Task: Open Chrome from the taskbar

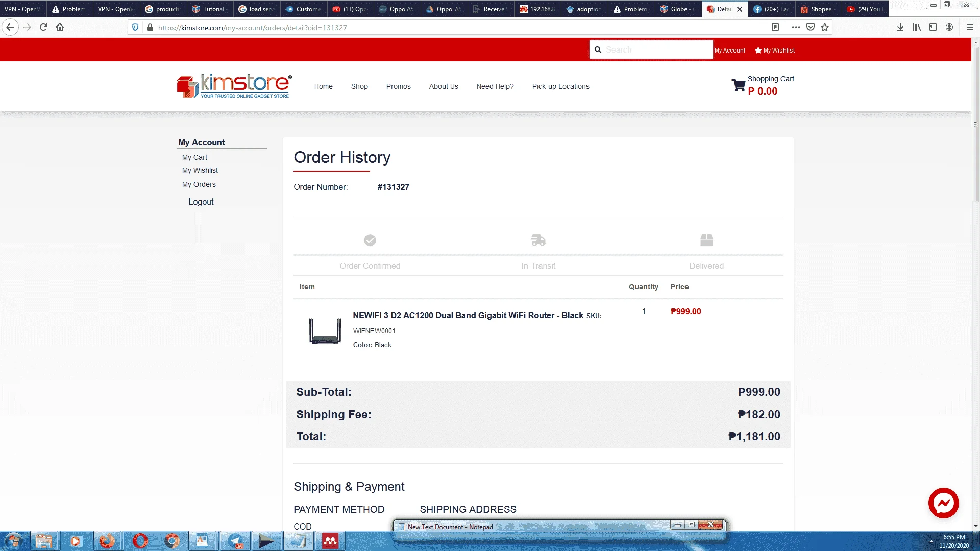Action: (172, 541)
